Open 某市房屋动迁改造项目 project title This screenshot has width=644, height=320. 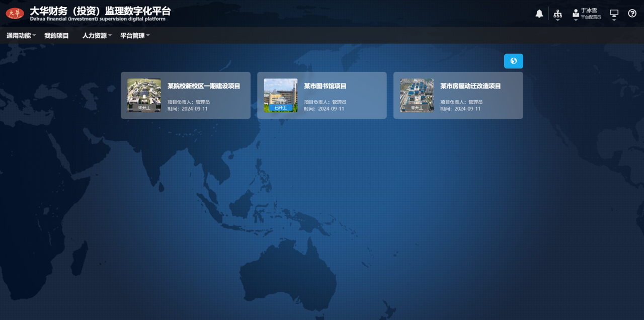pos(470,86)
